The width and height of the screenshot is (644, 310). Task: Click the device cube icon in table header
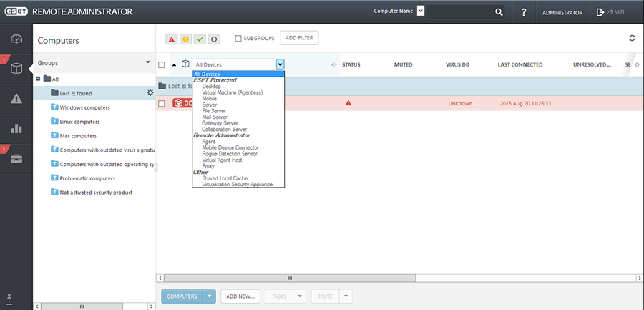[185, 64]
